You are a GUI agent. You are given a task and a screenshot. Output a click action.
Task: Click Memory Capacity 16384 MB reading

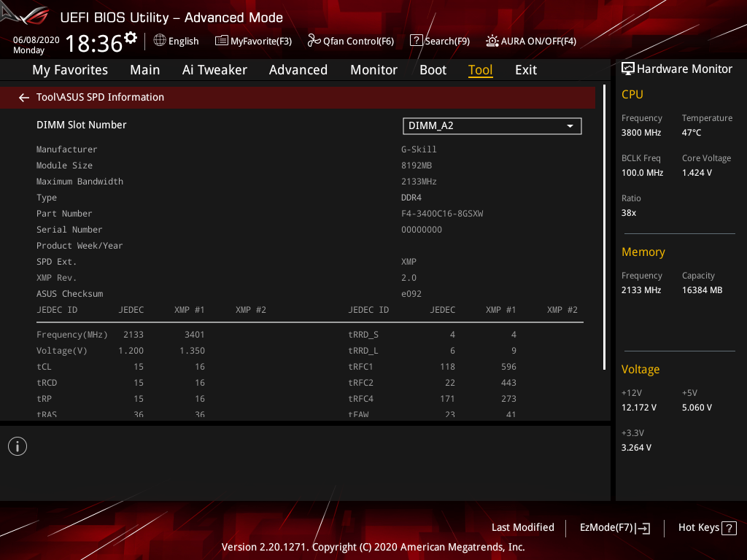pyautogui.click(x=703, y=290)
